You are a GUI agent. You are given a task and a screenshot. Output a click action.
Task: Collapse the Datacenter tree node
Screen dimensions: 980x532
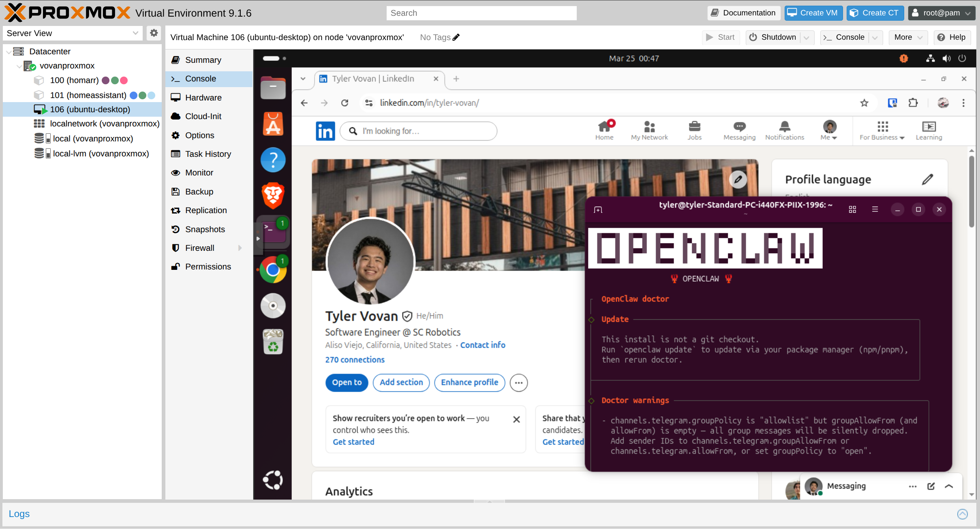pyautogui.click(x=9, y=51)
